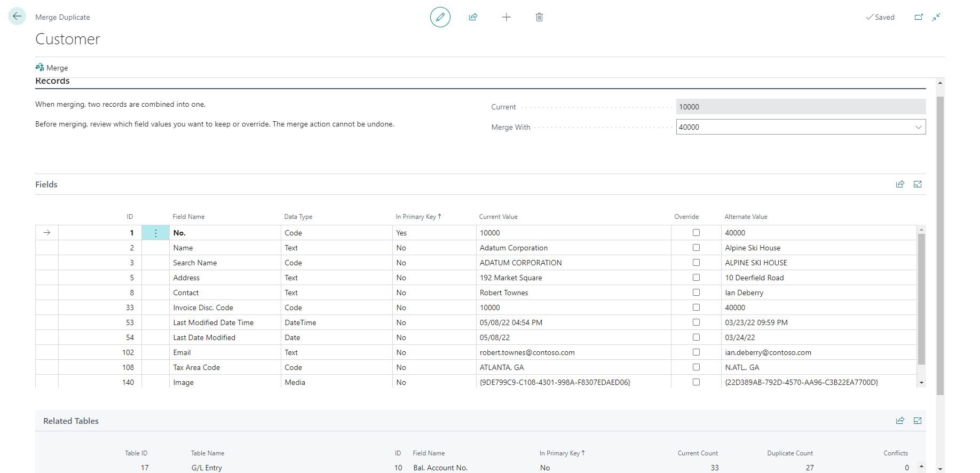Toggle Override for Tax Area Code row
980x473 pixels.
[x=696, y=367]
